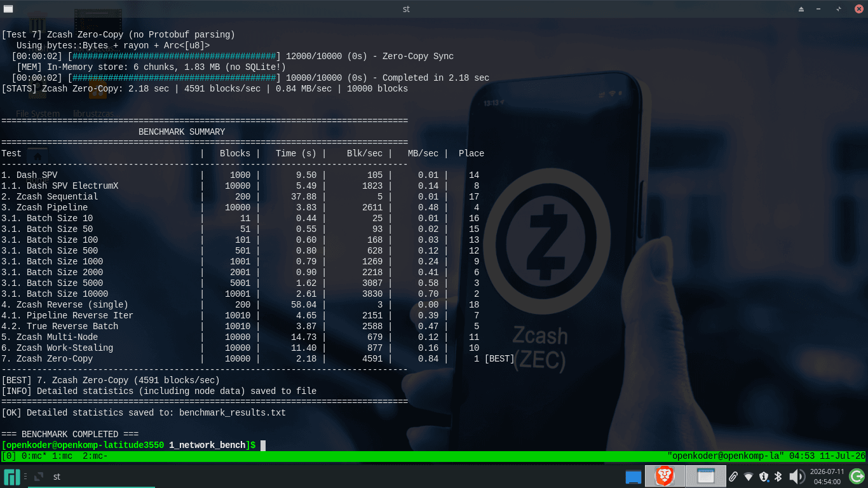Screen dimensions: 868x488
Task: Click the "4.2. True Reverse Batch" row name
Action: click(60, 326)
